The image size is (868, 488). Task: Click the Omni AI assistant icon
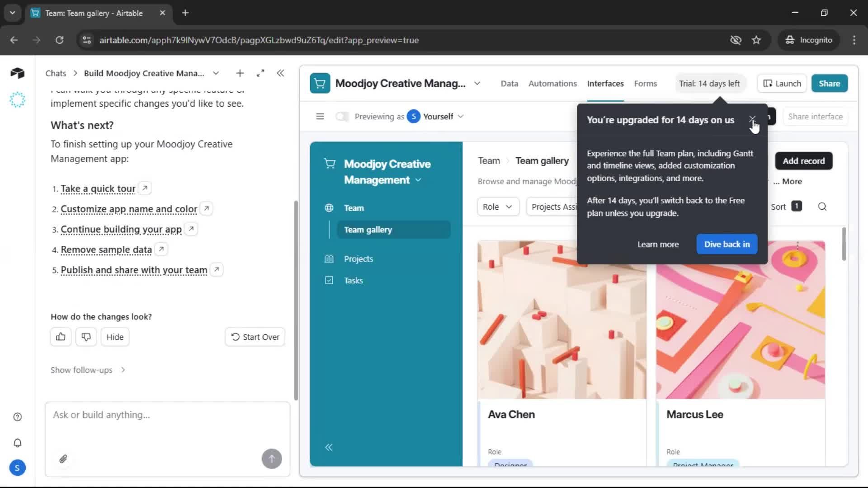(17, 99)
